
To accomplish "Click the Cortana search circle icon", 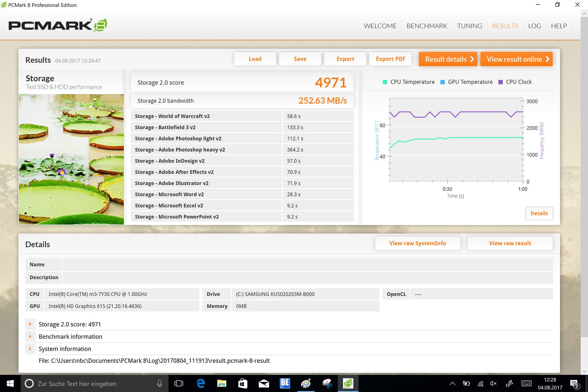I will [29, 384].
